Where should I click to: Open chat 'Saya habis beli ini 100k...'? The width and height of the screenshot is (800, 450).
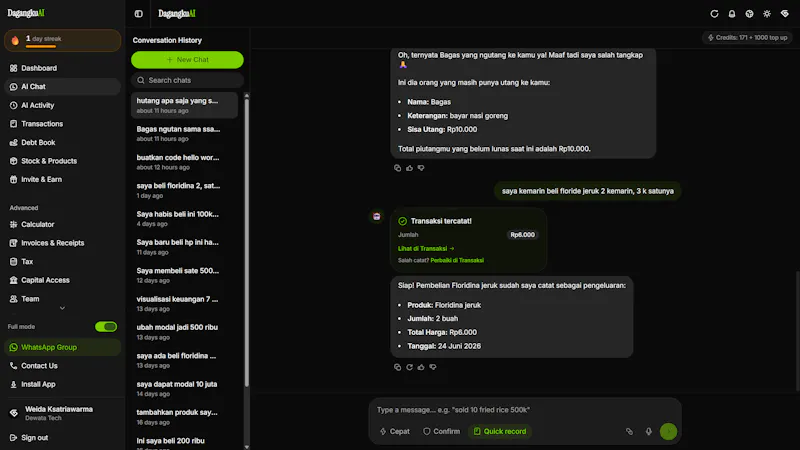click(x=184, y=219)
